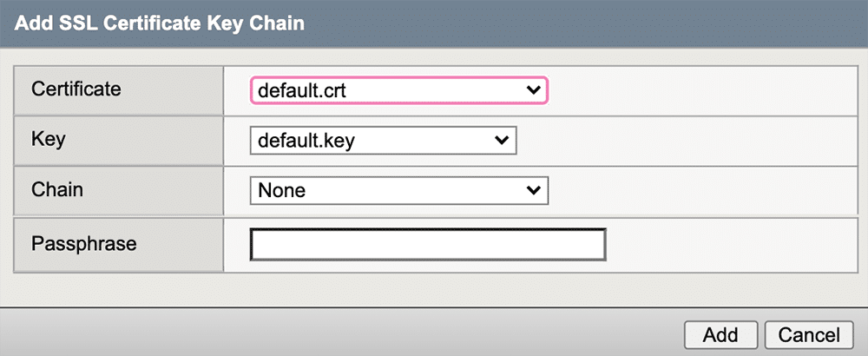Image resolution: width=868 pixels, height=356 pixels.
Task: Click the selected None value text
Action: [x=282, y=190]
